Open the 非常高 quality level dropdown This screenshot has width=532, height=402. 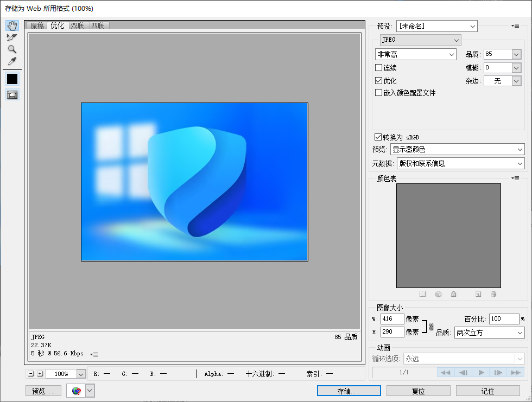coord(416,54)
